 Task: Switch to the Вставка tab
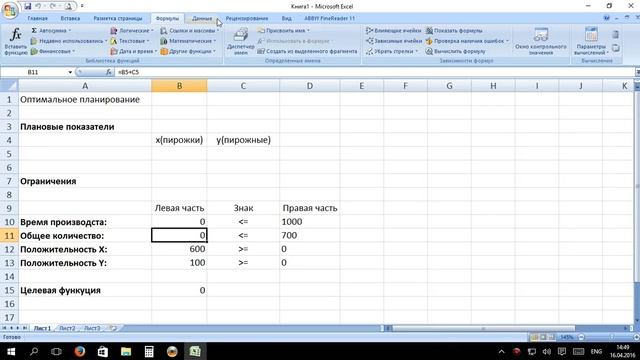point(70,18)
